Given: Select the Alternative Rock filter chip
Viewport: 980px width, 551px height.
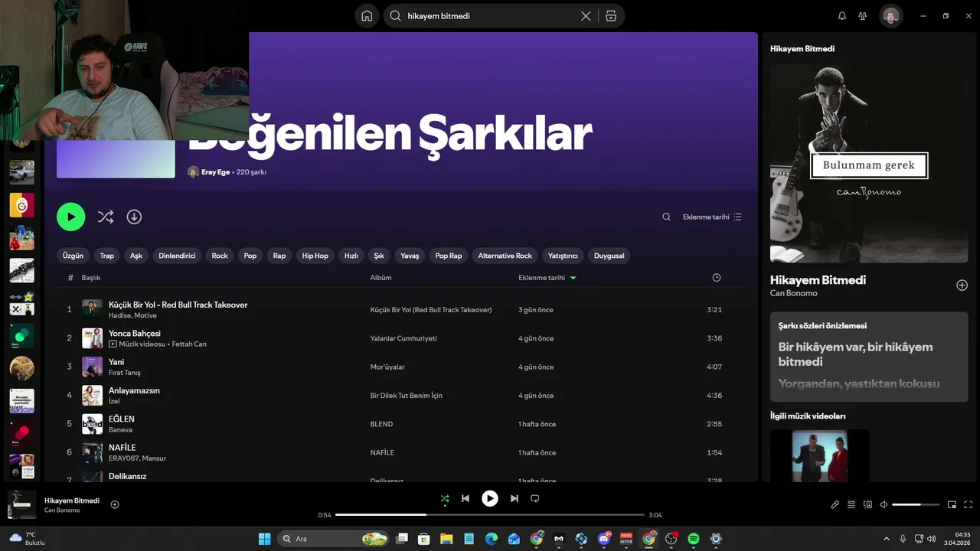Looking at the screenshot, I should click(x=505, y=256).
